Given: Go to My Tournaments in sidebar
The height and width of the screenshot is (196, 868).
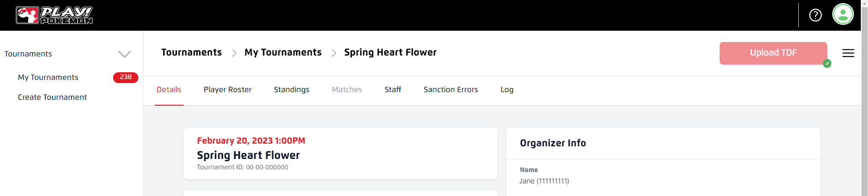Looking at the screenshot, I should pyautogui.click(x=48, y=77).
